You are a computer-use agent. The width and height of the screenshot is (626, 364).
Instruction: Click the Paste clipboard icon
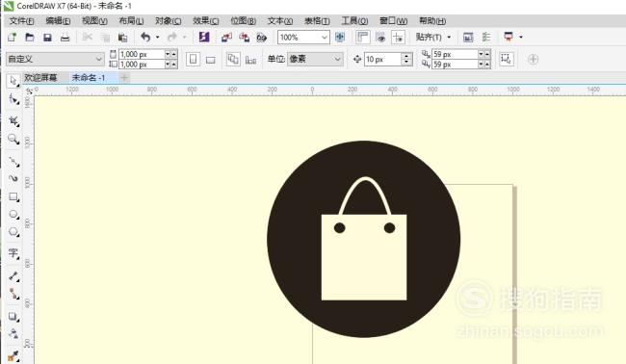(123, 38)
